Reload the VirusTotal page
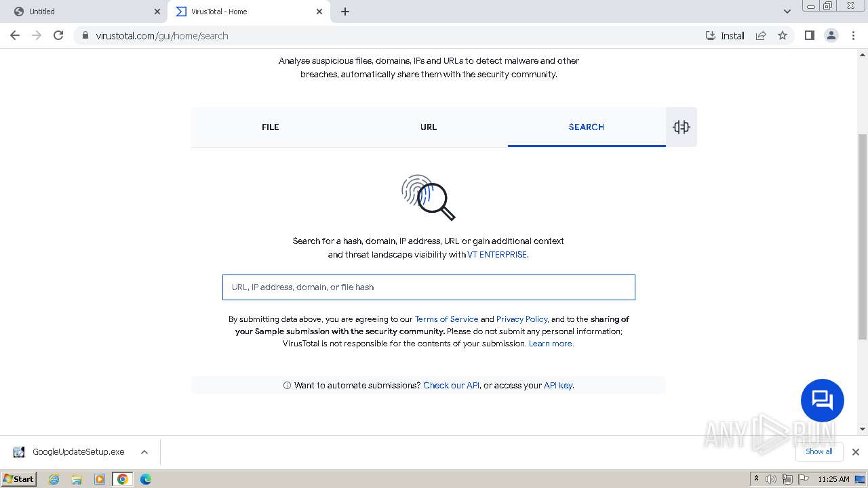This screenshot has width=868, height=488. pyautogui.click(x=58, y=35)
